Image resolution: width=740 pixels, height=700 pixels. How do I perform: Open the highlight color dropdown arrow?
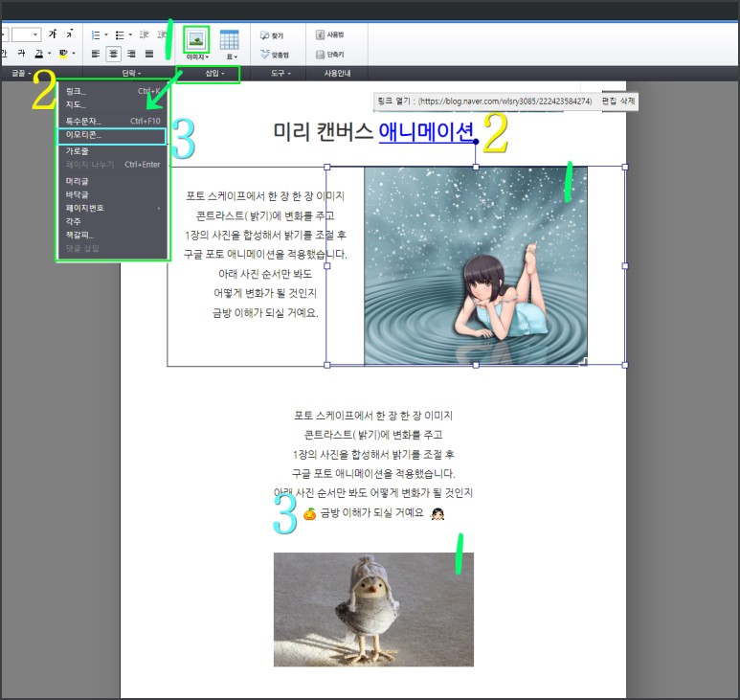pyautogui.click(x=74, y=54)
